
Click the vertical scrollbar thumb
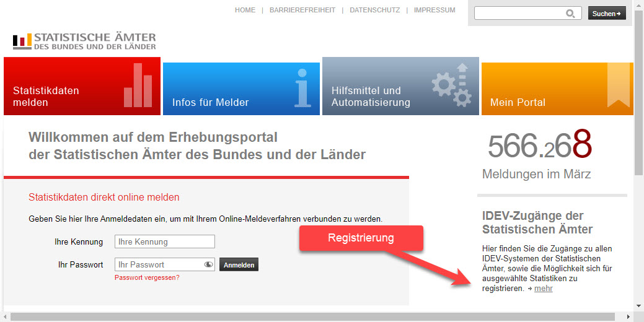click(x=638, y=92)
